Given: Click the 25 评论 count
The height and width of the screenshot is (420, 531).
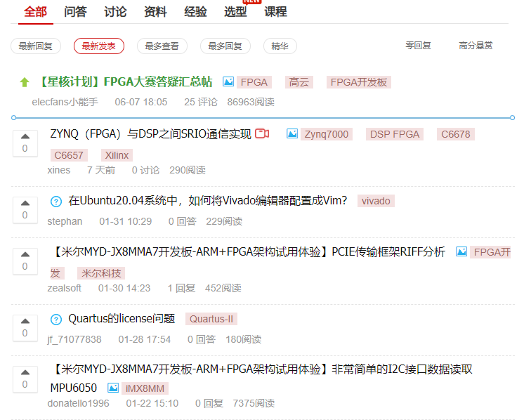Looking at the screenshot, I should tap(200, 102).
